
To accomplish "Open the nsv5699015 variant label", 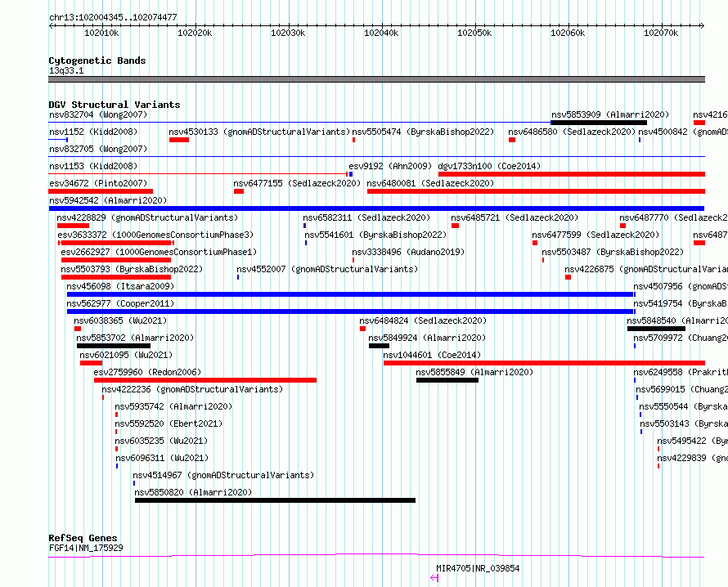I will click(681, 389).
